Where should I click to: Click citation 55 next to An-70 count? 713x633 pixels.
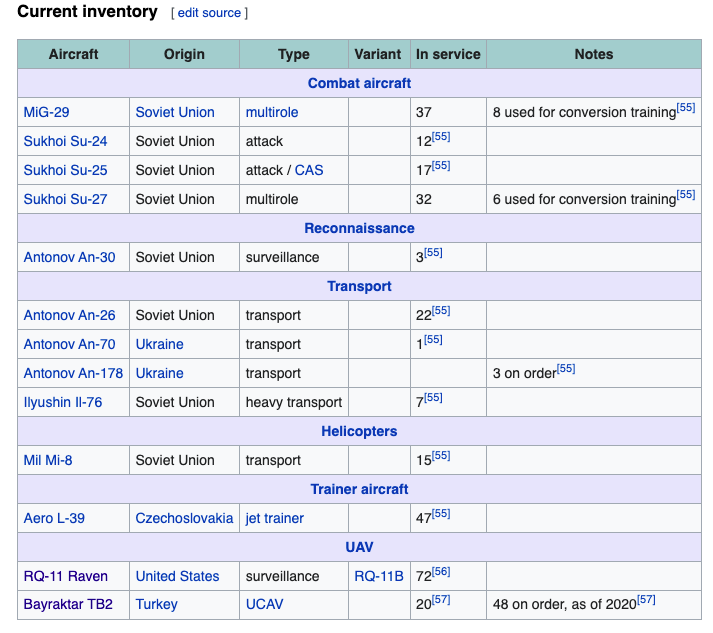click(x=433, y=340)
